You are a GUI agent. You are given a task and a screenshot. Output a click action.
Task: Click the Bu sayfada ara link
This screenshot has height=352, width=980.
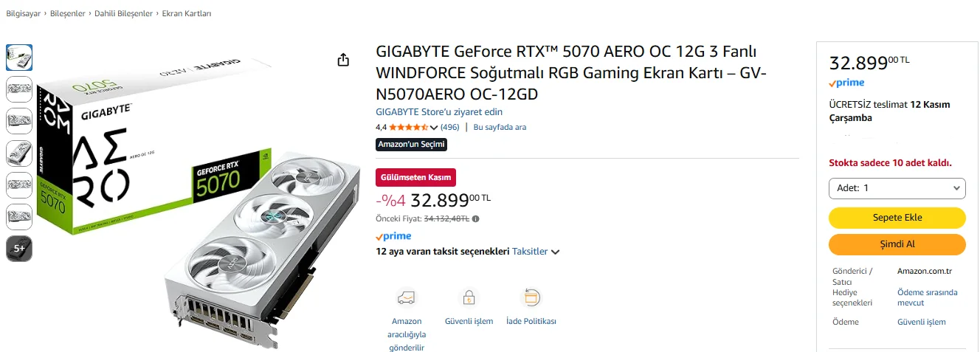pos(500,127)
